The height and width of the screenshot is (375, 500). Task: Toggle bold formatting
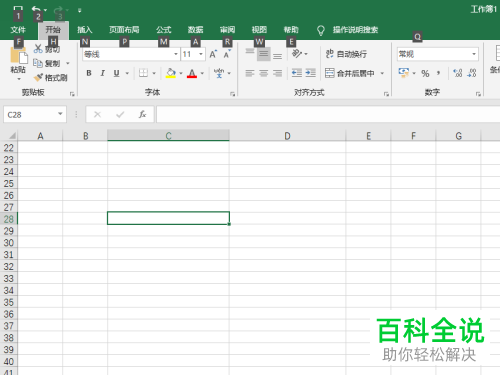(x=89, y=73)
